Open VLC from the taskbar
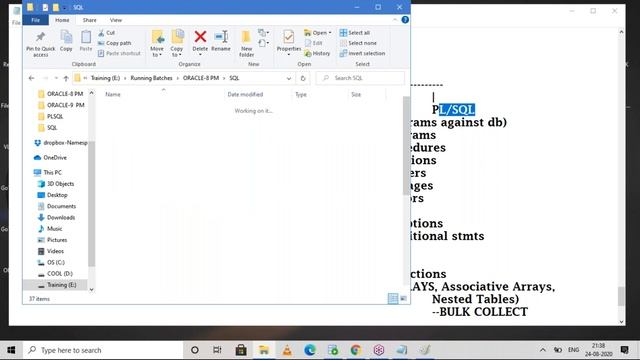Image resolution: width=640 pixels, height=360 pixels. click(287, 350)
